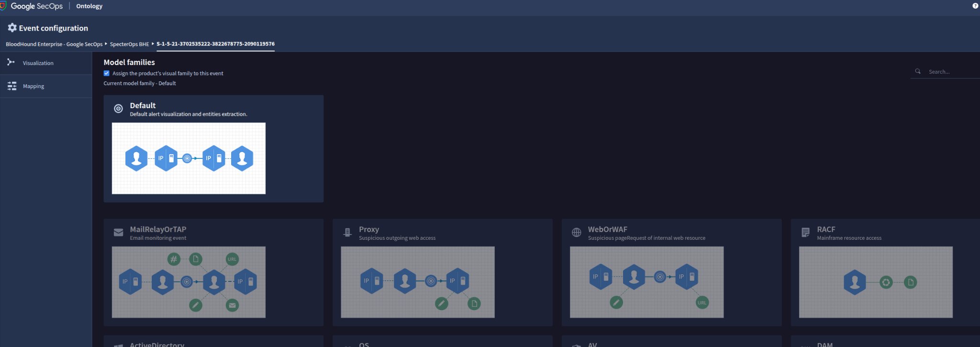Click the ActiveDirectory family icon
Viewport: 980px width, 347px height.
pyautogui.click(x=119, y=345)
